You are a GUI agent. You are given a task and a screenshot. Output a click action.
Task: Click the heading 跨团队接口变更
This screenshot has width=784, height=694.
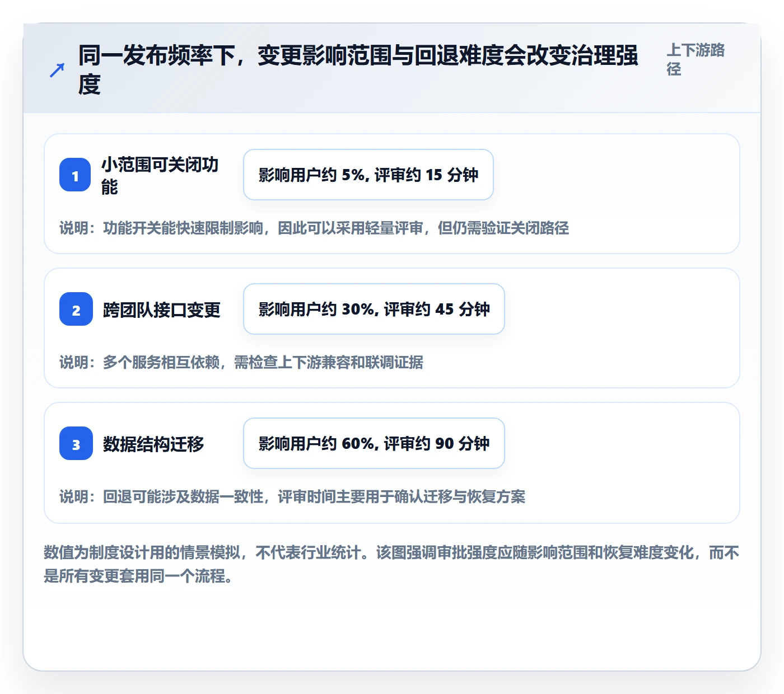(x=162, y=310)
